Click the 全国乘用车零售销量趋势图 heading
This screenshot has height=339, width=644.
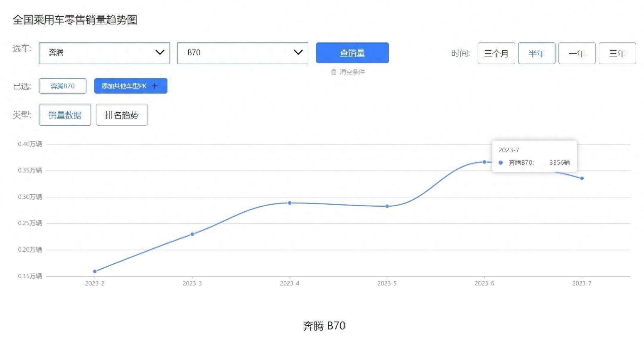(75, 20)
